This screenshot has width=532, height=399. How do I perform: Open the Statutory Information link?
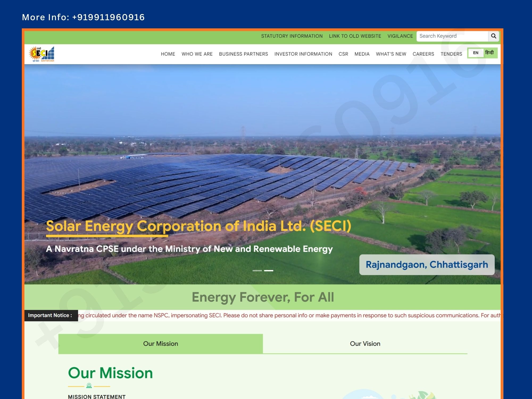pos(292,36)
